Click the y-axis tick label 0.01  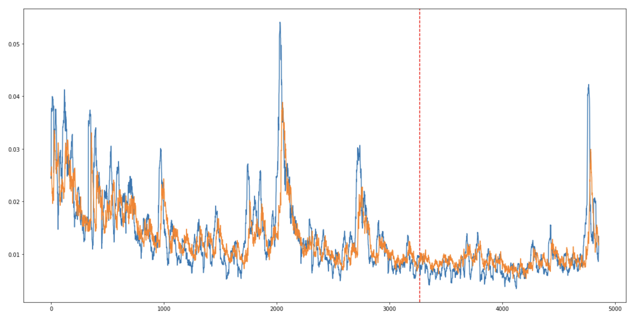tap(14, 254)
